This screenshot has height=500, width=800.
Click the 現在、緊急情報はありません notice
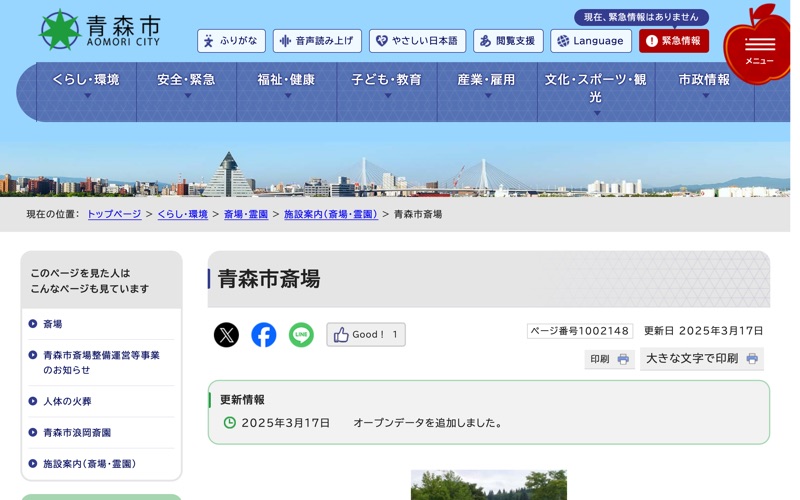[x=641, y=17]
